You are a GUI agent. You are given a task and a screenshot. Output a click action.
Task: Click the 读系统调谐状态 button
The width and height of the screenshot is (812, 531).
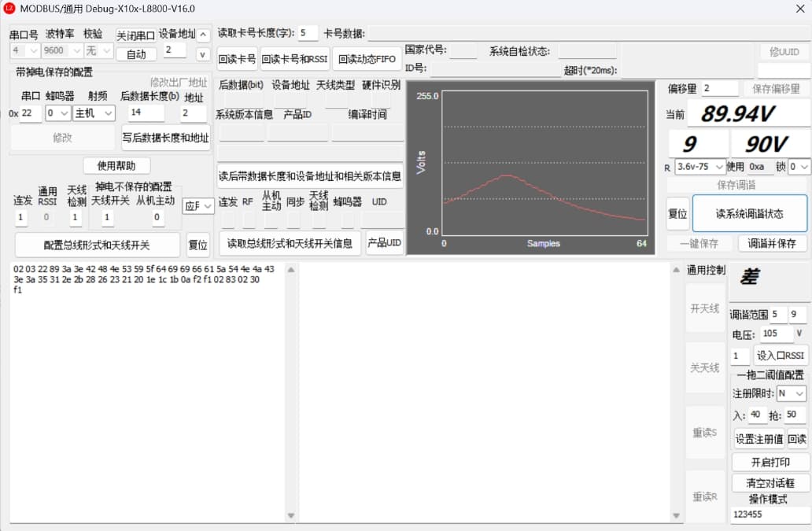click(x=749, y=213)
